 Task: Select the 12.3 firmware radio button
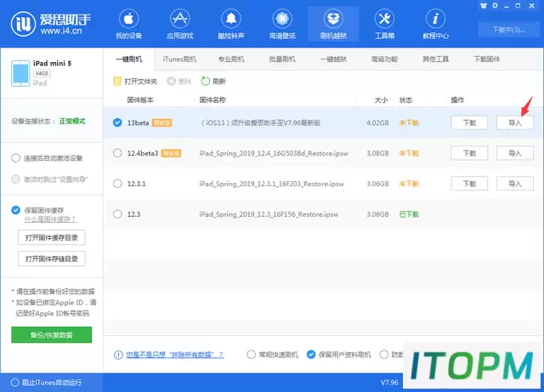(117, 214)
